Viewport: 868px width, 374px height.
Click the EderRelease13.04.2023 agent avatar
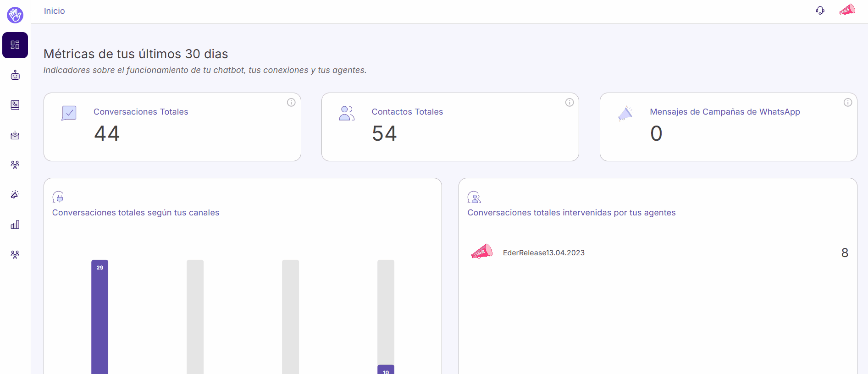pos(482,252)
